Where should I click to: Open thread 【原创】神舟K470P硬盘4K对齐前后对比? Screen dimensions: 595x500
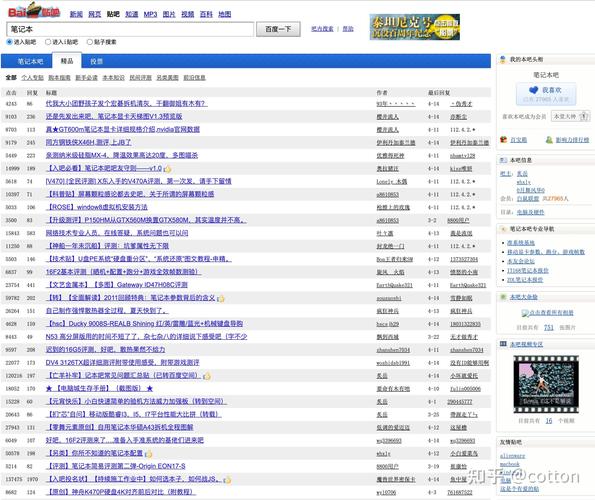[x=121, y=492]
